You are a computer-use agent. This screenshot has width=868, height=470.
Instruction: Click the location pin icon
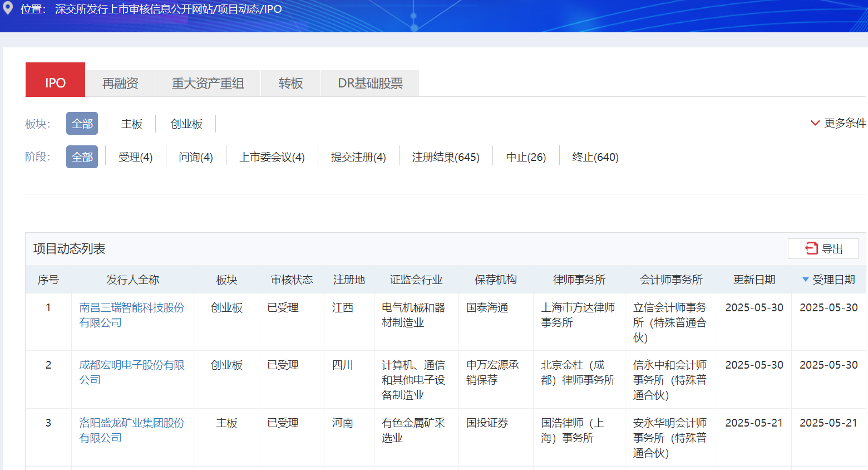click(x=8, y=8)
